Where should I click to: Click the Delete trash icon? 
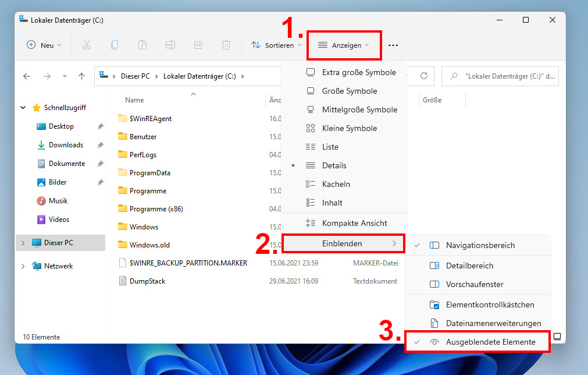226,45
